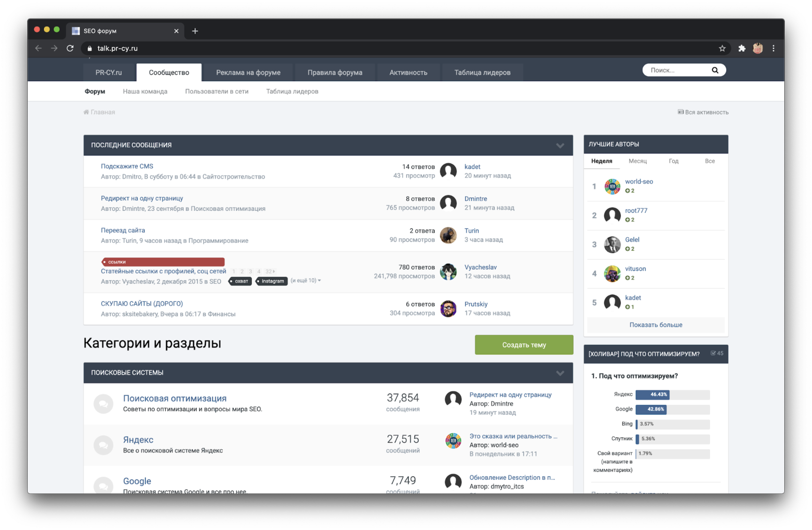This screenshot has height=530, width=812.
Task: Click the poll comments count 45
Action: (x=717, y=353)
